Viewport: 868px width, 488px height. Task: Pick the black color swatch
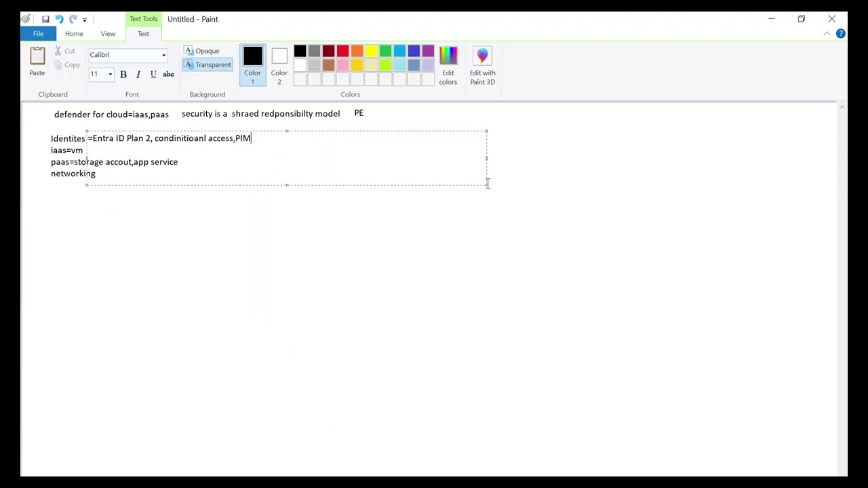(x=300, y=51)
